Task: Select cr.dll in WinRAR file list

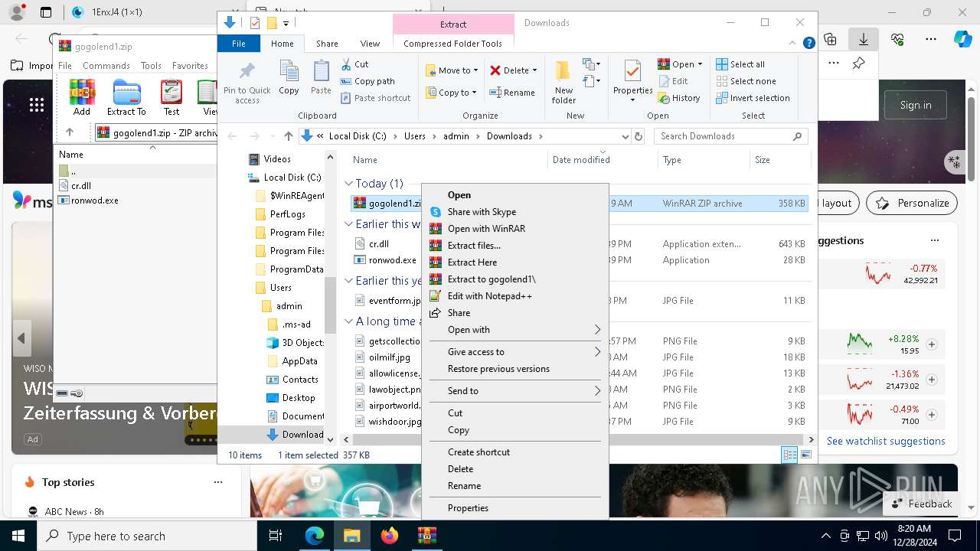Action: click(x=80, y=185)
